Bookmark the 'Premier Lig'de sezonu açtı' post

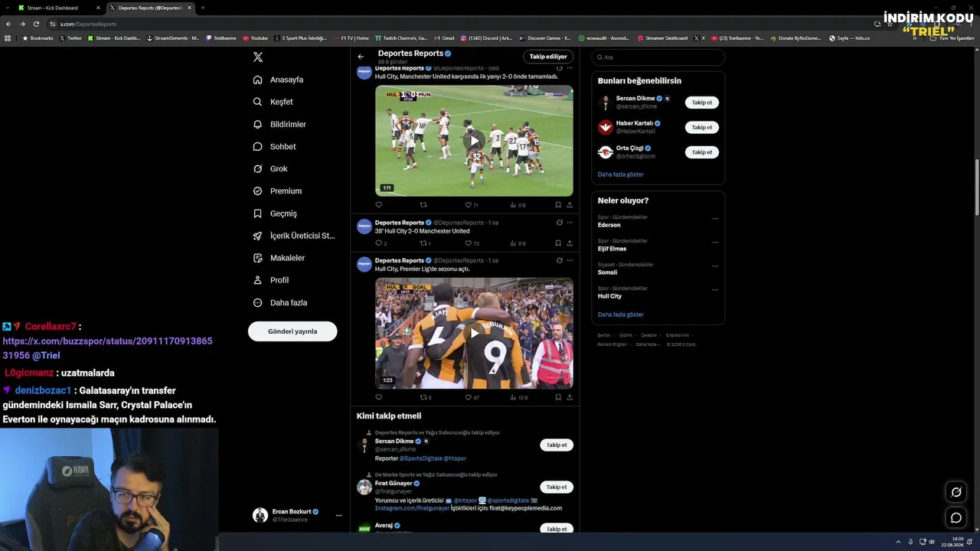558,397
